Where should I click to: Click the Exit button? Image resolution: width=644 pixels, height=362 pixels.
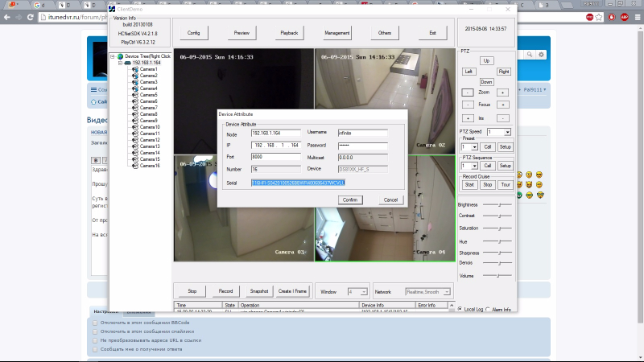(432, 33)
